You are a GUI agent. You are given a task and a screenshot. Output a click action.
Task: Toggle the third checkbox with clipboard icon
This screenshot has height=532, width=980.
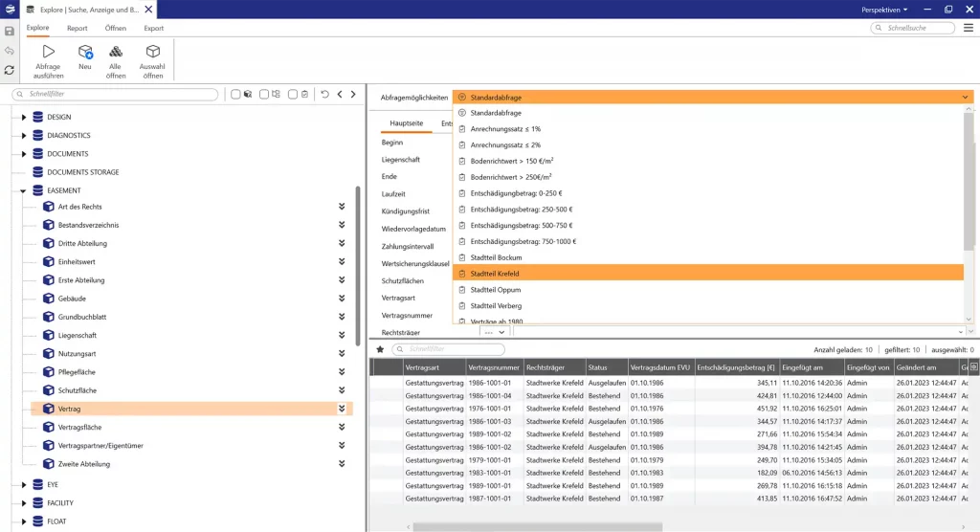pyautogui.click(x=293, y=95)
